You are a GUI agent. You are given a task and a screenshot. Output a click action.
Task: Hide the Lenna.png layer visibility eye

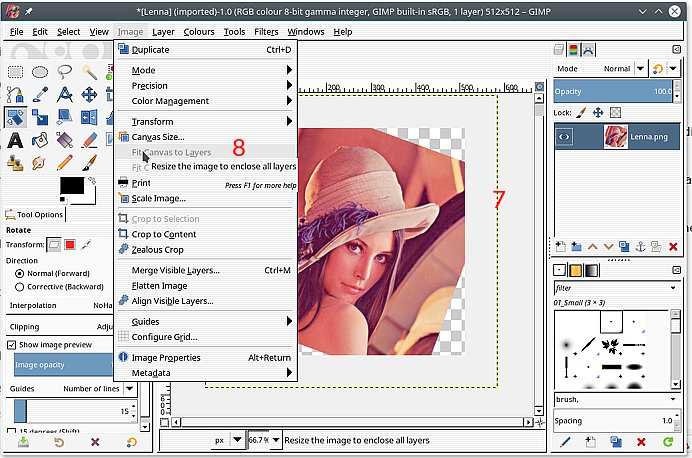(564, 136)
